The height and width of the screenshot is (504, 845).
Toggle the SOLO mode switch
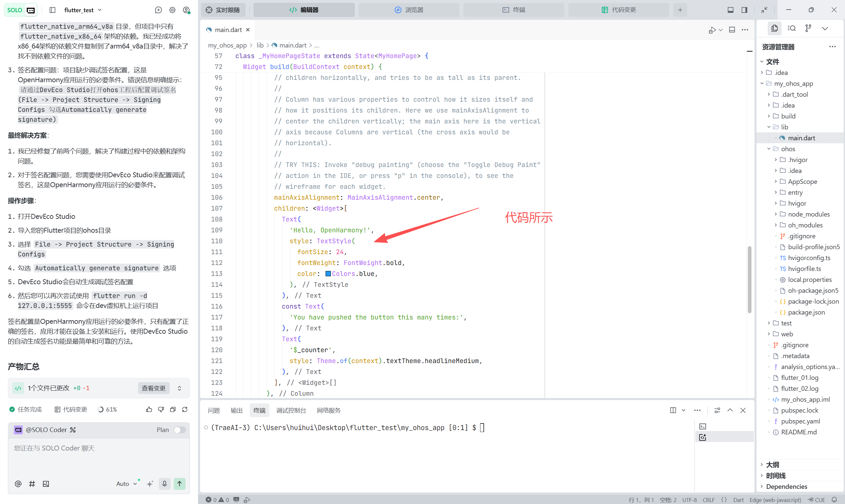[21, 10]
